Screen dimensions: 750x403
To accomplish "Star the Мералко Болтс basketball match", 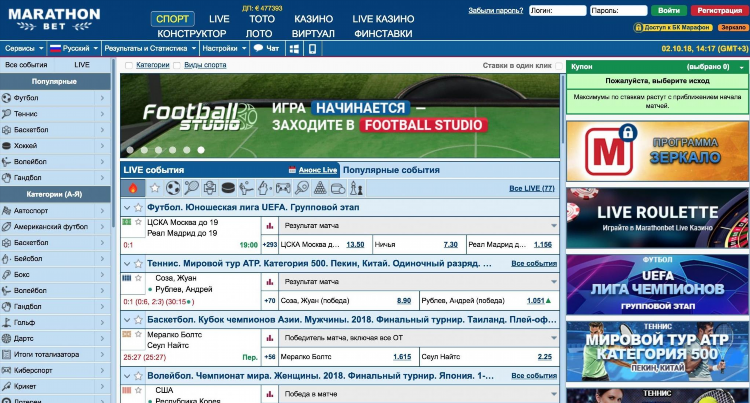I will 138,334.
